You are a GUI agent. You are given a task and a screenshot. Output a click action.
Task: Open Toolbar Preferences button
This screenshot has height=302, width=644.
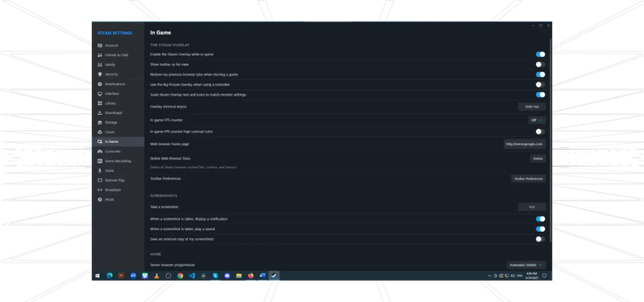pyautogui.click(x=528, y=179)
